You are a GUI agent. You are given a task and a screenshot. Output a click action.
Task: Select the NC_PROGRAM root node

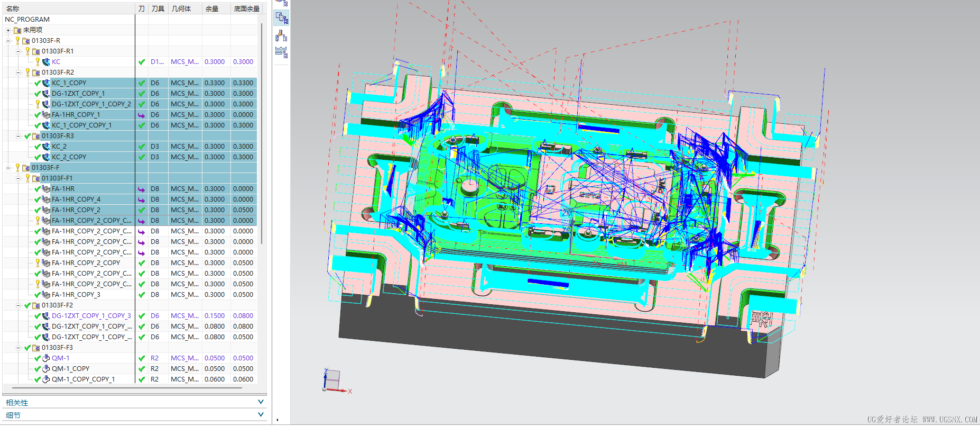[x=27, y=20]
